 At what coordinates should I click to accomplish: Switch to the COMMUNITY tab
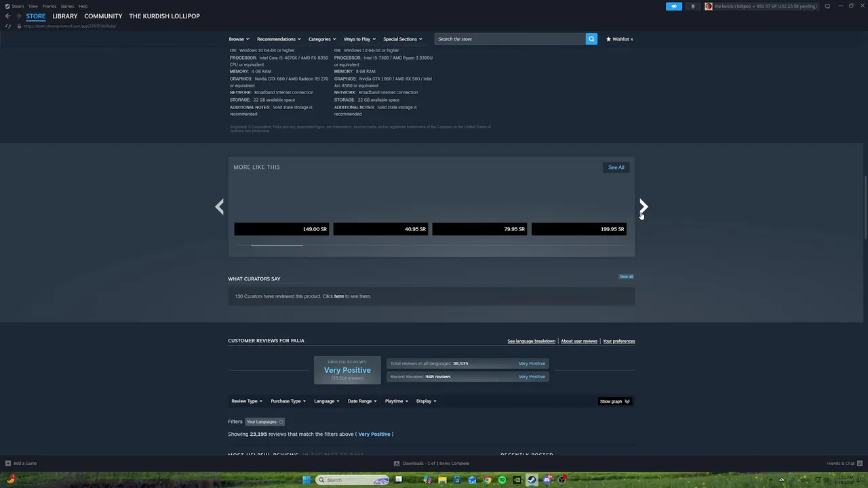click(103, 16)
